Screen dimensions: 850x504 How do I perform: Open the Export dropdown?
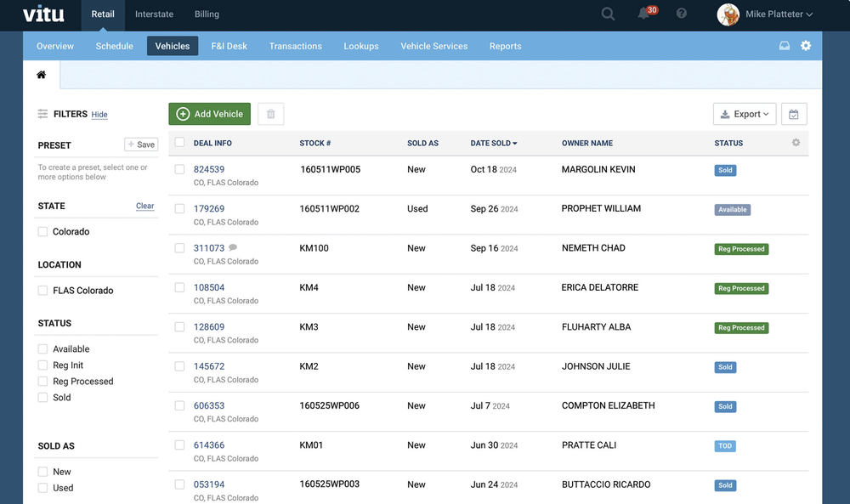click(x=745, y=113)
